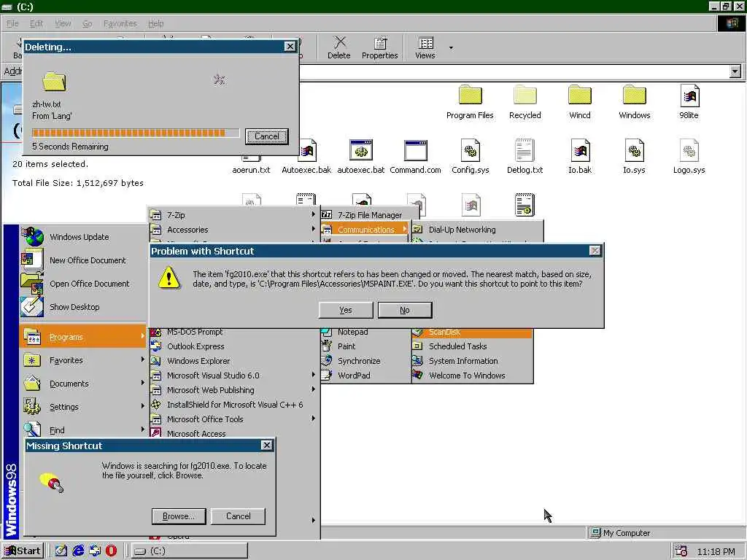Launch Internet Explorer from Quick Launch

coord(78,551)
